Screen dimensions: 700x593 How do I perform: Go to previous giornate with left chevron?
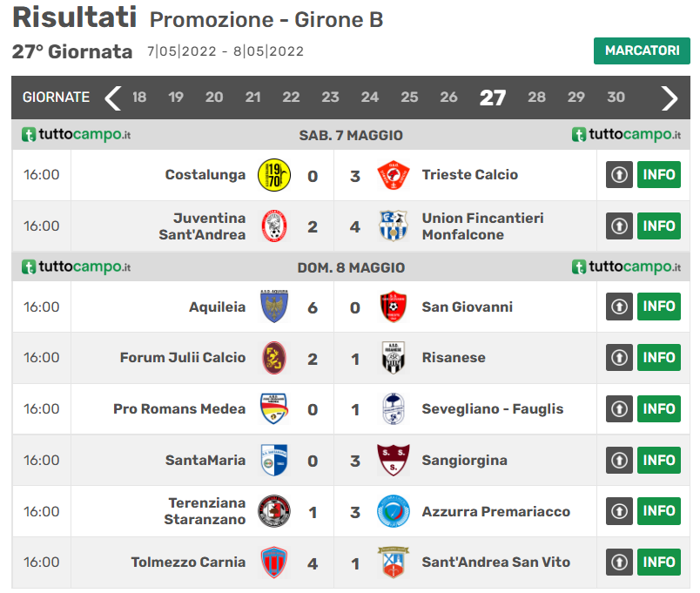[113, 98]
